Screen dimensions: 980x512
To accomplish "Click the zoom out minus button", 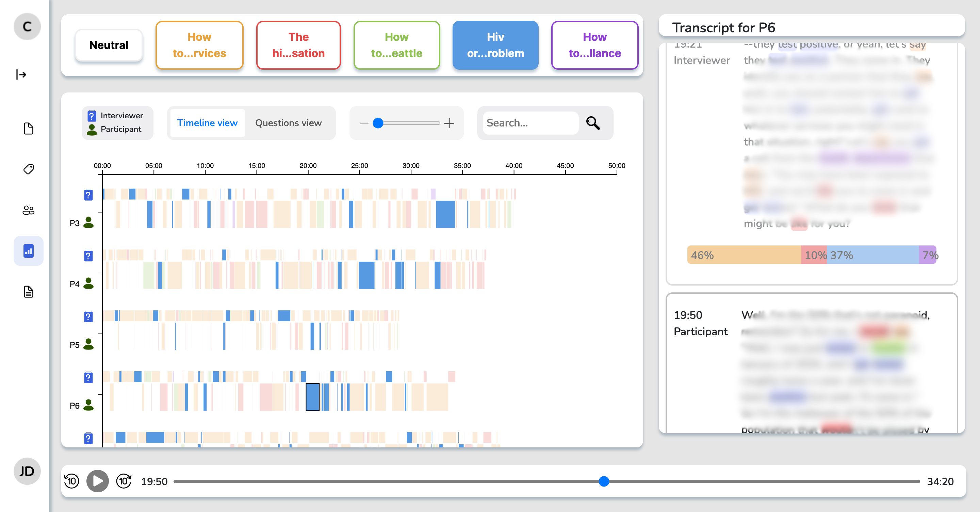I will tap(364, 123).
